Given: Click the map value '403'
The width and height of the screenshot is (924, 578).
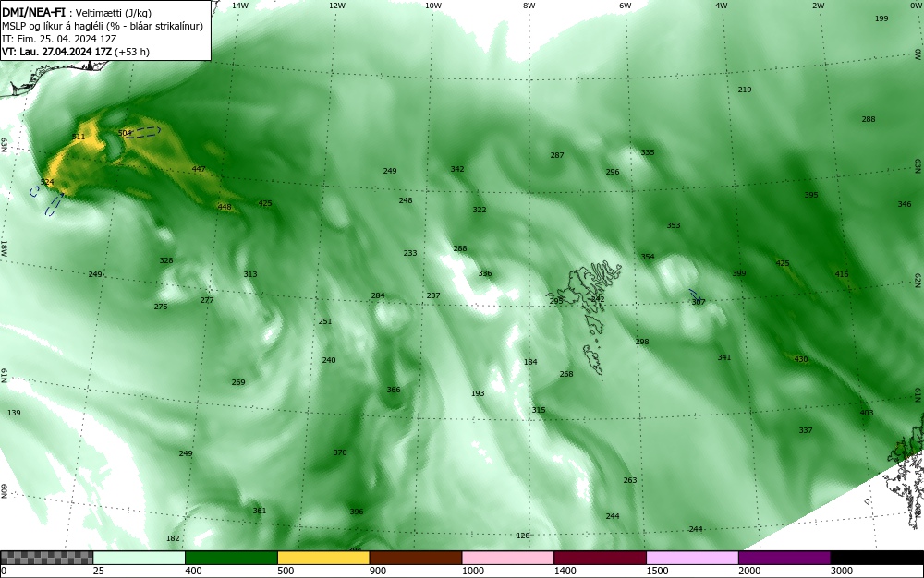Looking at the screenshot, I should coord(867,414).
